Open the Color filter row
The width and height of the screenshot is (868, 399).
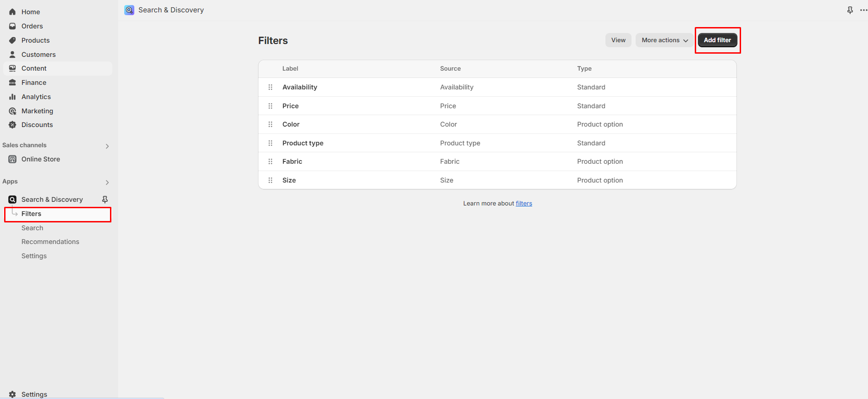[x=291, y=124]
